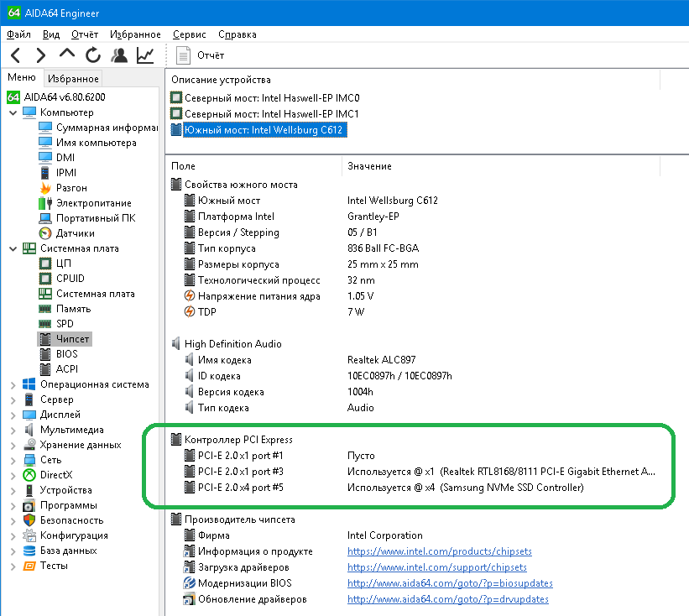This screenshot has height=616, width=689.
Task: Collapse the Системная плата parent node
Action: pos(13,248)
